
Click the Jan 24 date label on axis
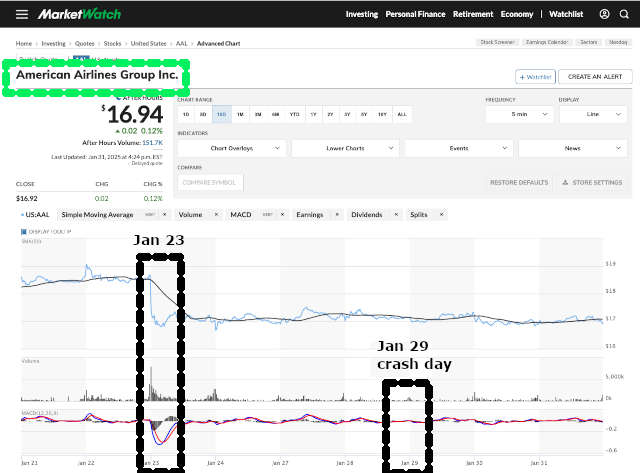(216, 463)
